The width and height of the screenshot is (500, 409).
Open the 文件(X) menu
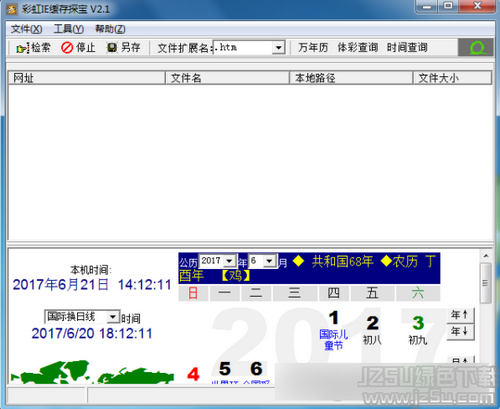(26, 29)
